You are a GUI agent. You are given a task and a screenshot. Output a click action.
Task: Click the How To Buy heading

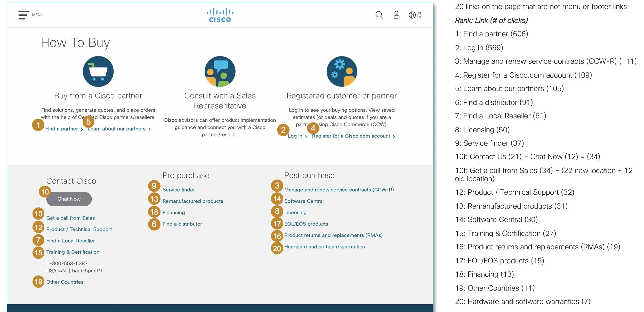tap(75, 43)
